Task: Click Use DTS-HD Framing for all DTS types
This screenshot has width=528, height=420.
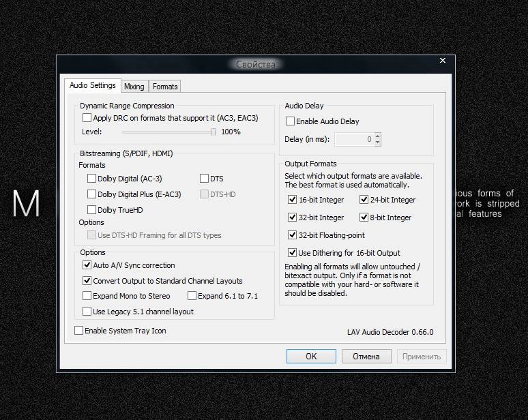Action: 91,235
